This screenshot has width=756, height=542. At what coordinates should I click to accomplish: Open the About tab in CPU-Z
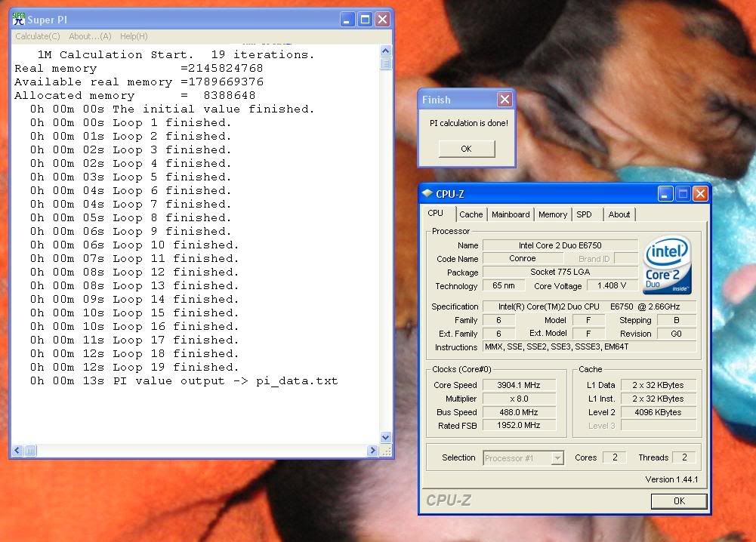(619, 214)
